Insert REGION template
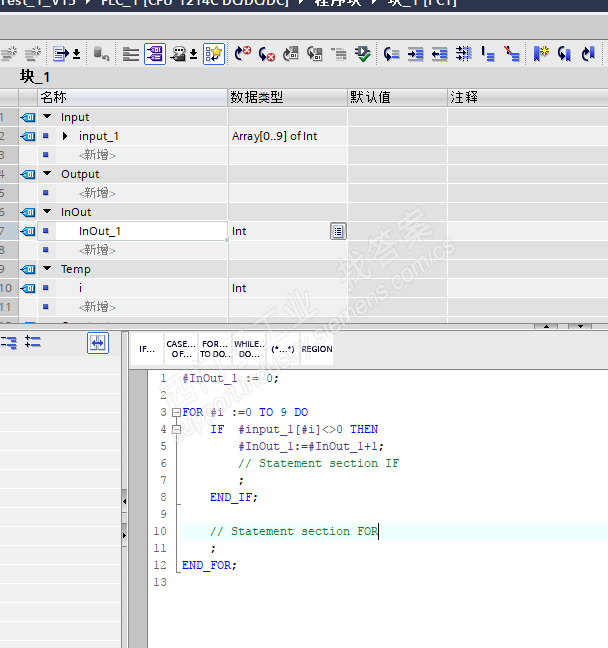 316,349
